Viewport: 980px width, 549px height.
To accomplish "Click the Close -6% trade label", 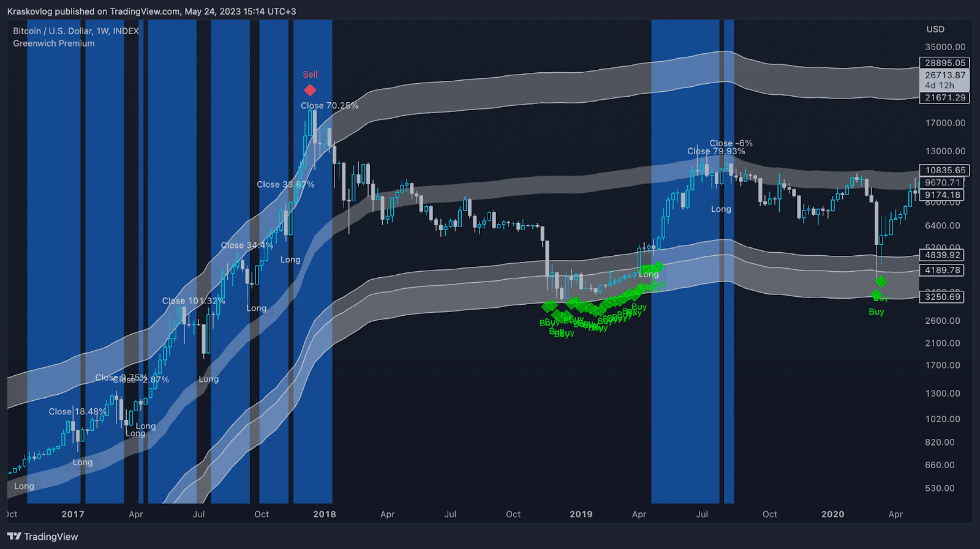I will (x=731, y=143).
